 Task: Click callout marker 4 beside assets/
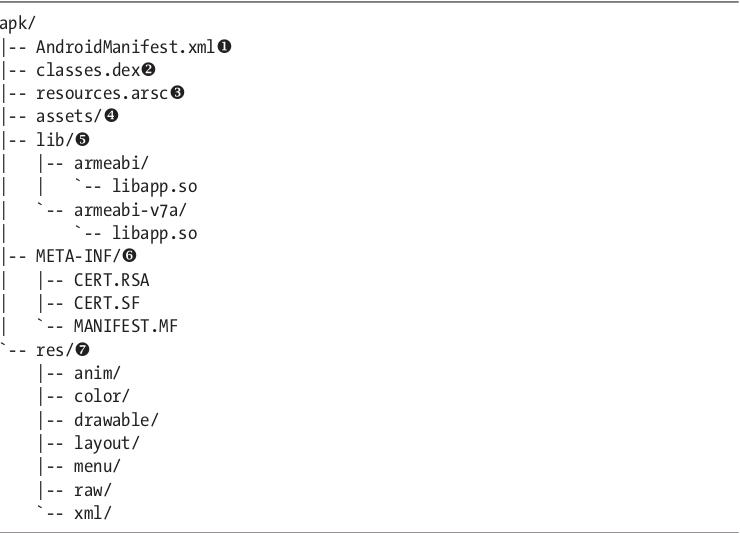(x=111, y=116)
